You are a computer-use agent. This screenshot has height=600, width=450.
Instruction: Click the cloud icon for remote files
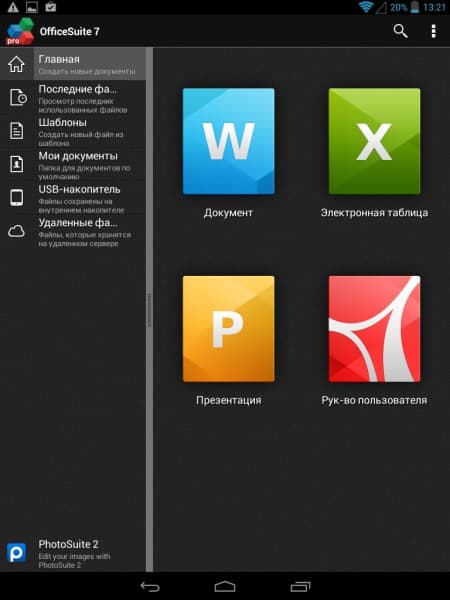(x=16, y=231)
